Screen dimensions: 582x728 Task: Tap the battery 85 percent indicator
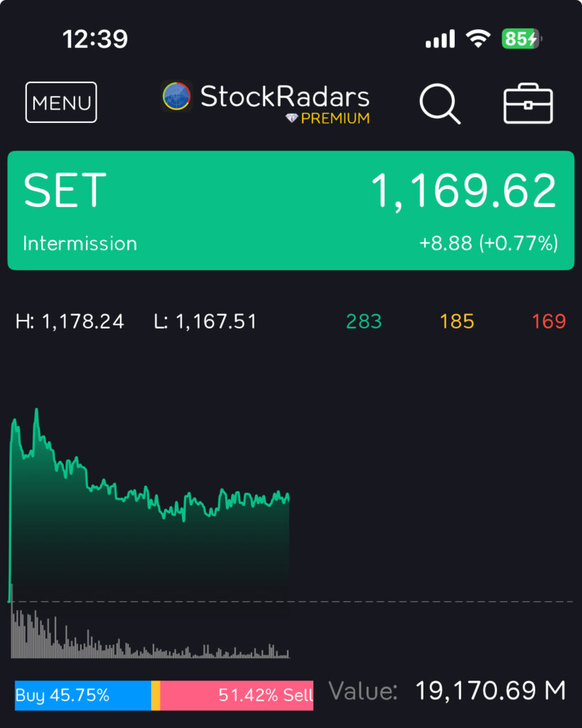point(521,38)
